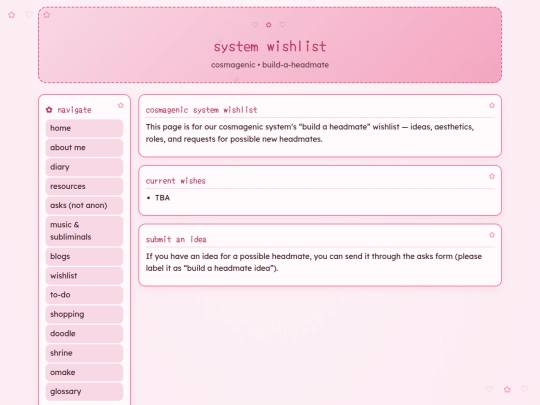Click the flower icon in the header banner corner

pyautogui.click(x=47, y=15)
